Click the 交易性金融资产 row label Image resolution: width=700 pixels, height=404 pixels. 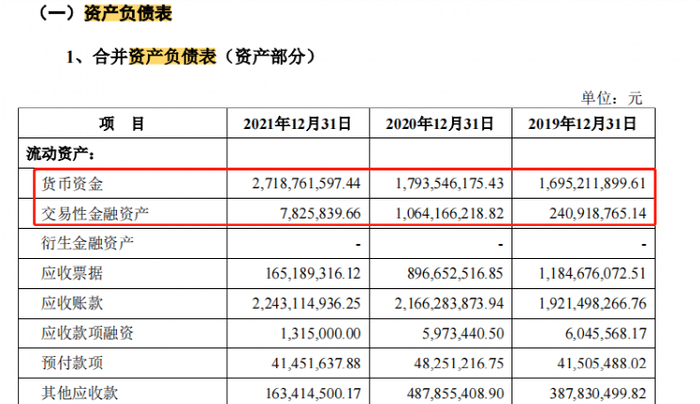coord(95,214)
